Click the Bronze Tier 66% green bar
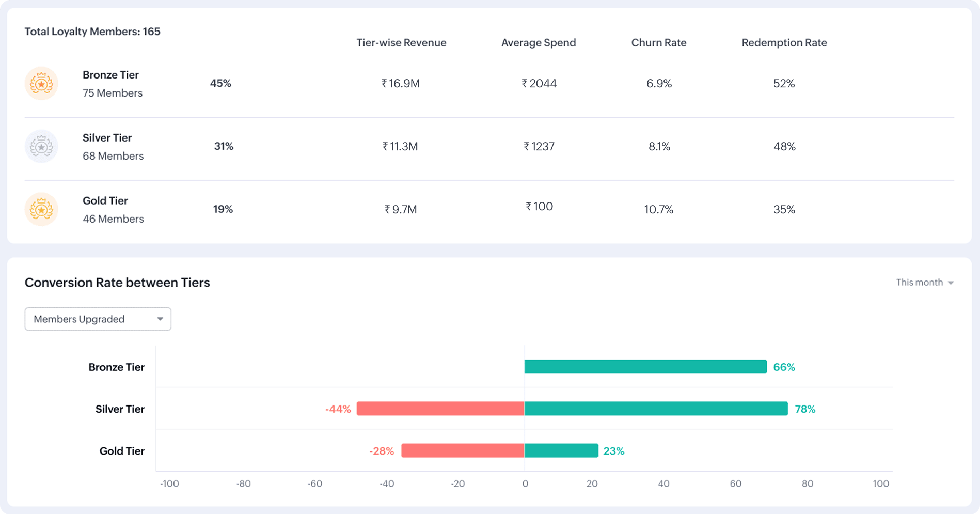The width and height of the screenshot is (980, 515). 645,367
